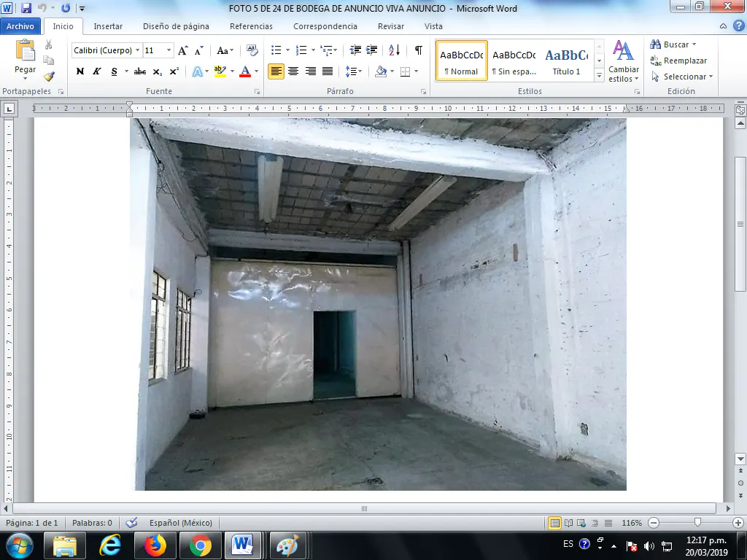747x560 pixels.
Task: Click the Redo icon in quick access toolbar
Action: click(x=66, y=7)
